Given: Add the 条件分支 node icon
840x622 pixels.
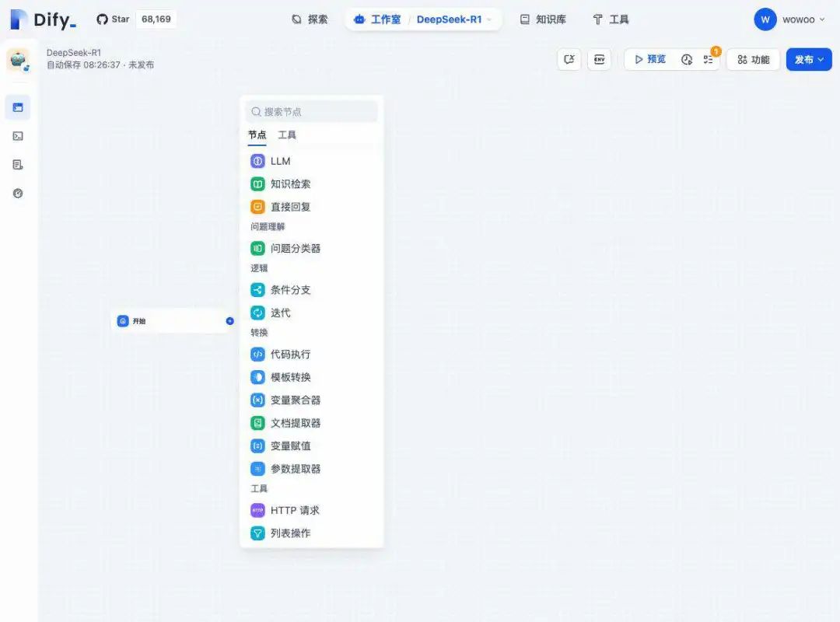Looking at the screenshot, I should 257,290.
